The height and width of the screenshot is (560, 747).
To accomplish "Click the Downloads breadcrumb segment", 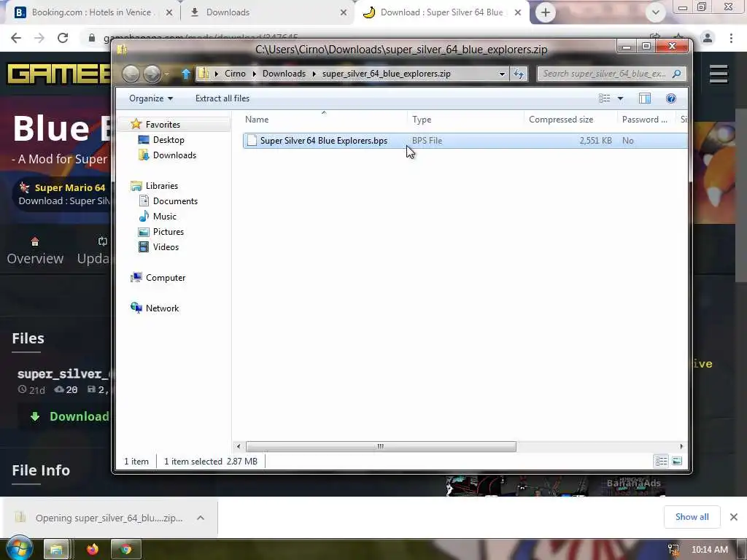I will [x=284, y=74].
